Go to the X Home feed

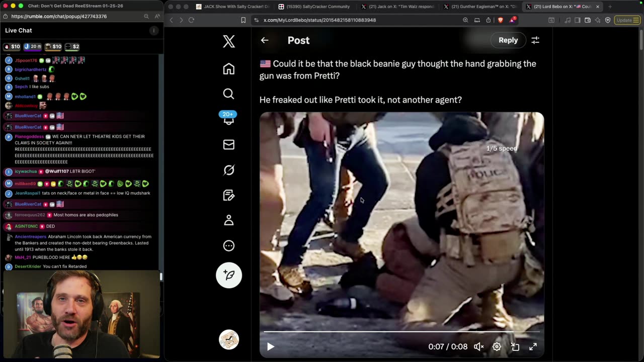229,69
